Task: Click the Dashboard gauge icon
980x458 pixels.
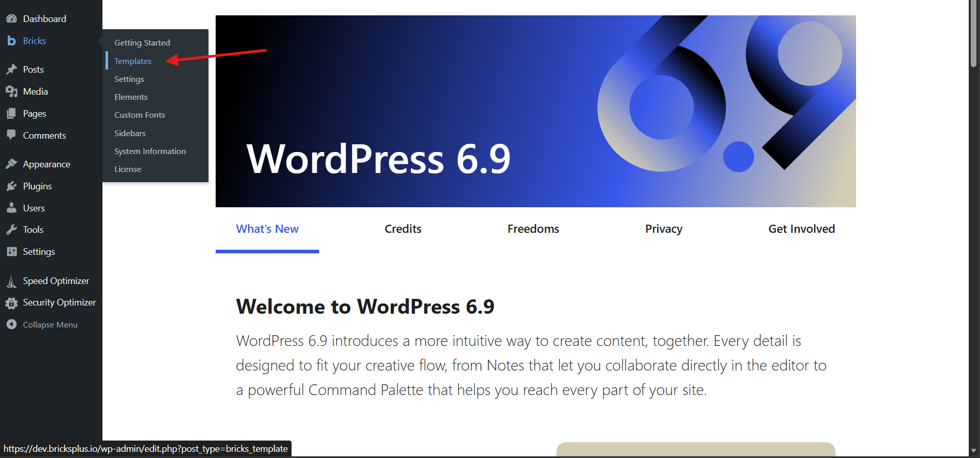Action: [x=11, y=19]
